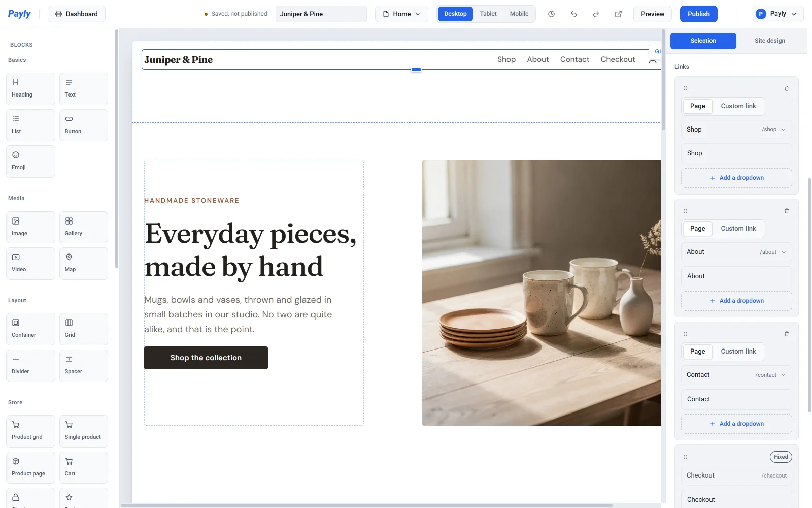Add a List block
Screen dimensions: 812x508
click(30, 125)
